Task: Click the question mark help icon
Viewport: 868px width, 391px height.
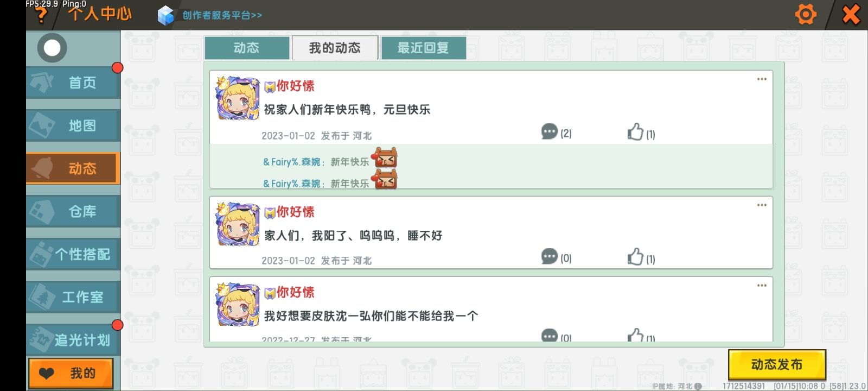Action: click(41, 15)
